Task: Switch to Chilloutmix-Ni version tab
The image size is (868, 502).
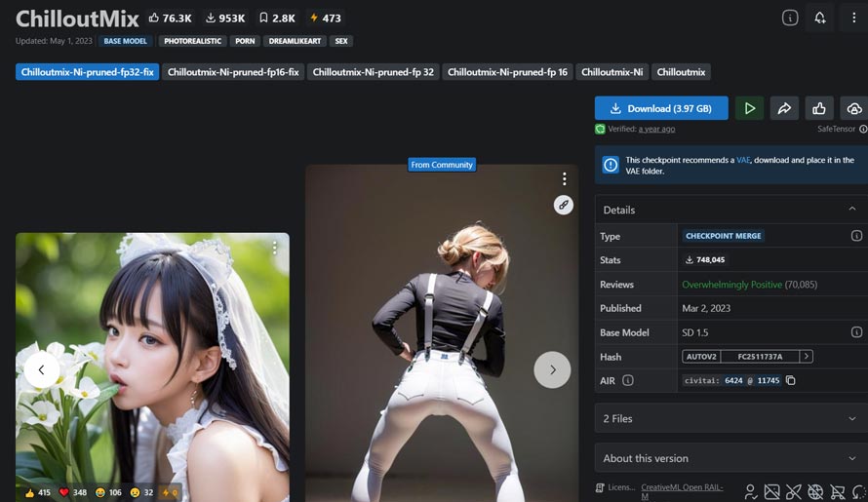Action: pos(612,72)
